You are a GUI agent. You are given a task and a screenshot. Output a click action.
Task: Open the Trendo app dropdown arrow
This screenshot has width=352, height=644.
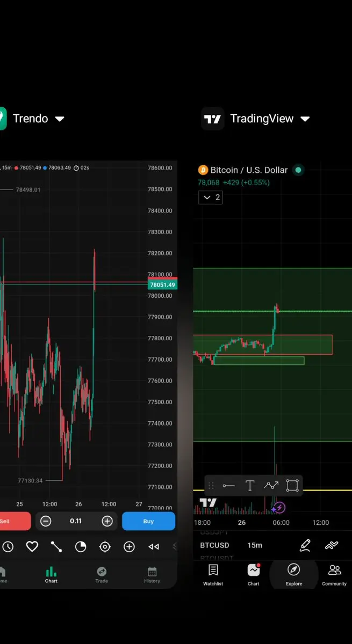coord(60,119)
